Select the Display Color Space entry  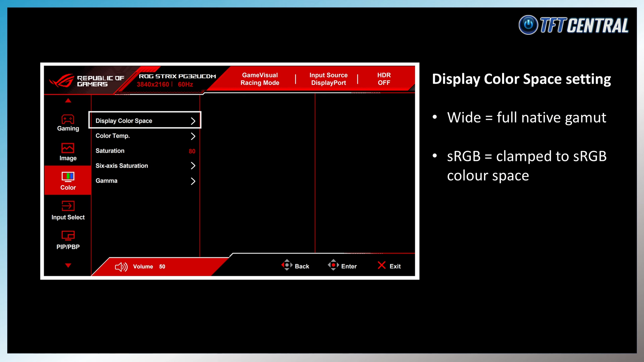pos(124,121)
